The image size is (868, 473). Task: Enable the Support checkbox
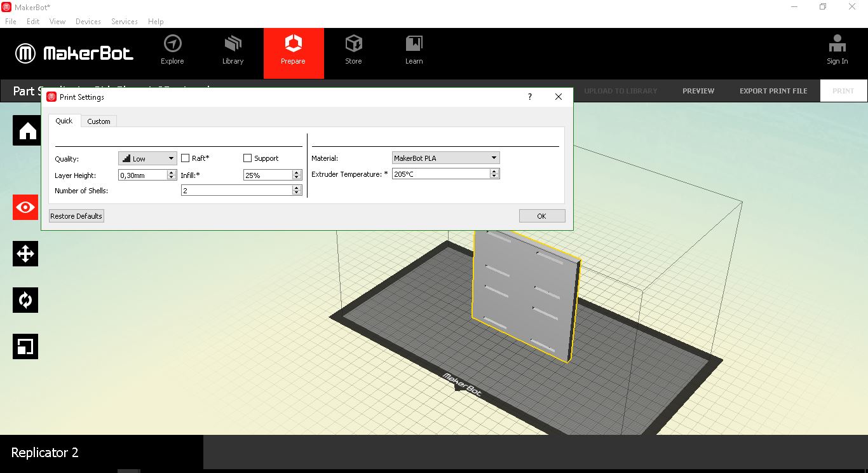point(248,158)
